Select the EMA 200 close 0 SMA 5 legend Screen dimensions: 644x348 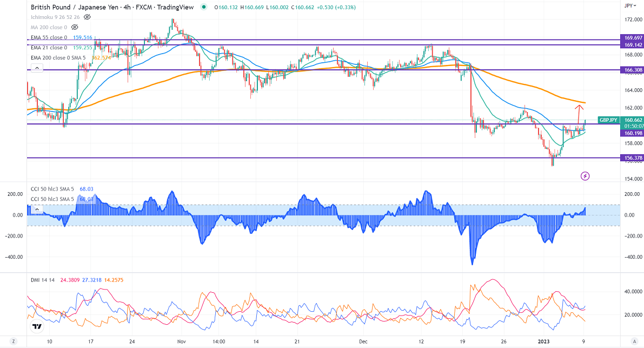click(x=58, y=58)
